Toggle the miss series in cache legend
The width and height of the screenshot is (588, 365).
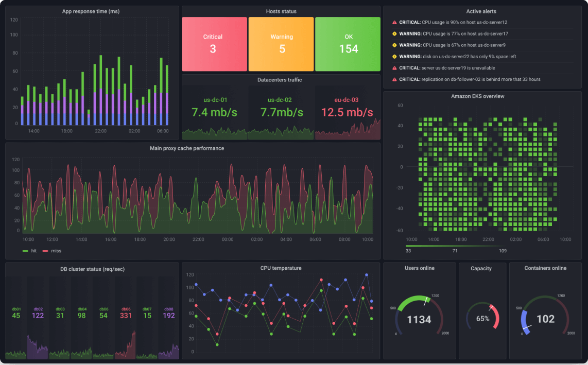pyautogui.click(x=52, y=251)
